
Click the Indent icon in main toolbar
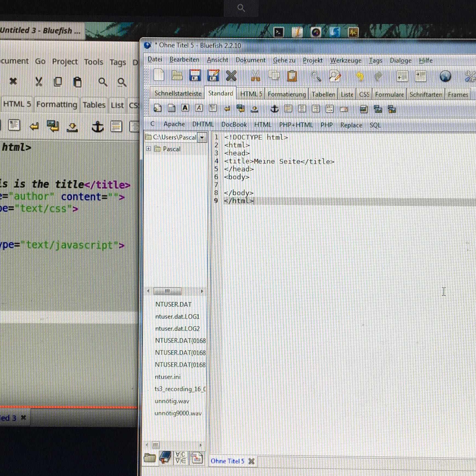(420, 76)
